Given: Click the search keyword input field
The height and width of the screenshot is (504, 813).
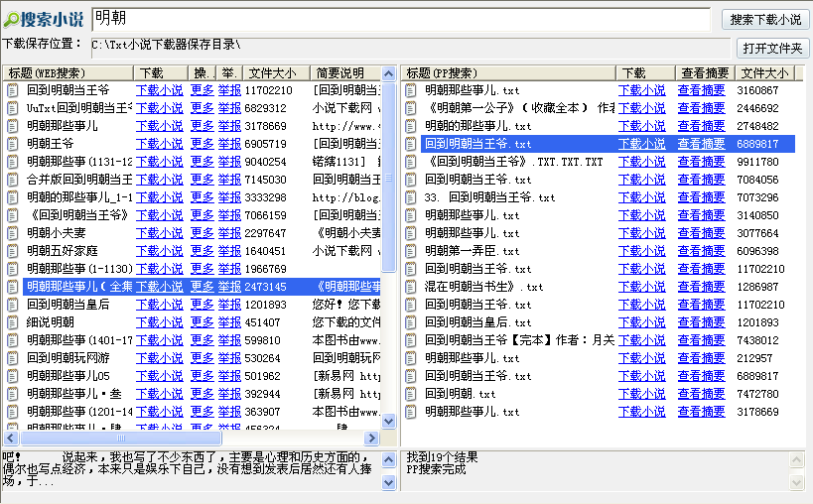Looking at the screenshot, I should [x=401, y=19].
